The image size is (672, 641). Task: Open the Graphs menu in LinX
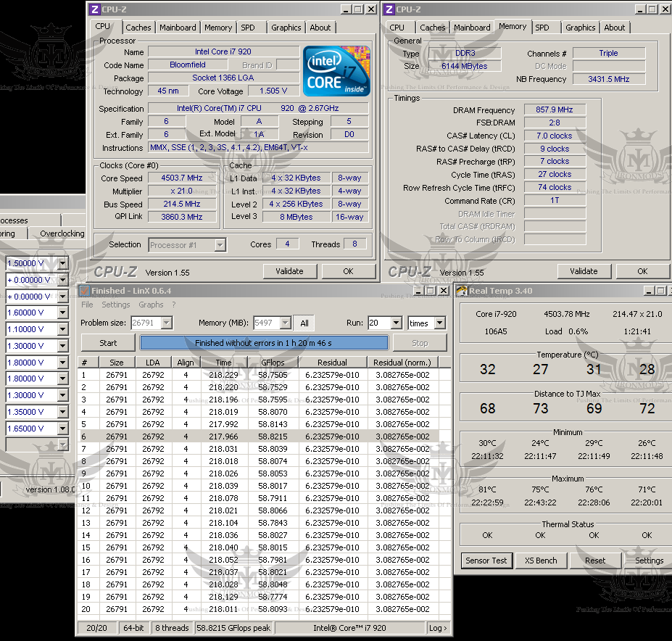151,305
